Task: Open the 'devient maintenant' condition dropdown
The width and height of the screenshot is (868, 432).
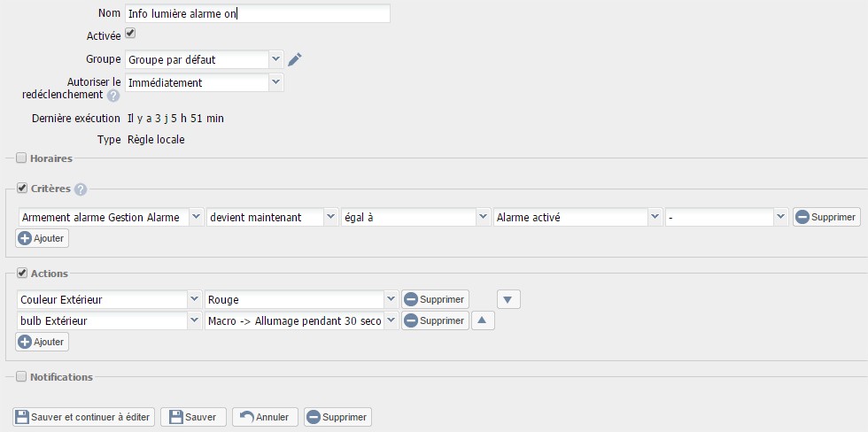Action: click(272, 218)
